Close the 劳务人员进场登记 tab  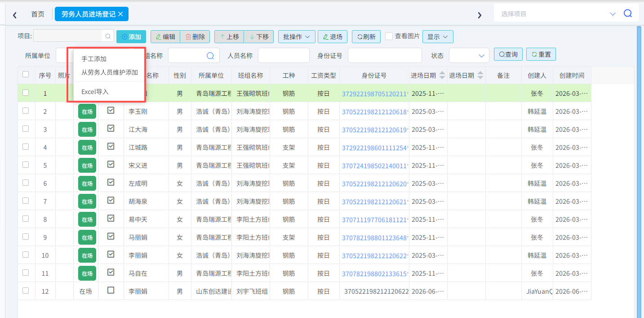[x=120, y=14]
